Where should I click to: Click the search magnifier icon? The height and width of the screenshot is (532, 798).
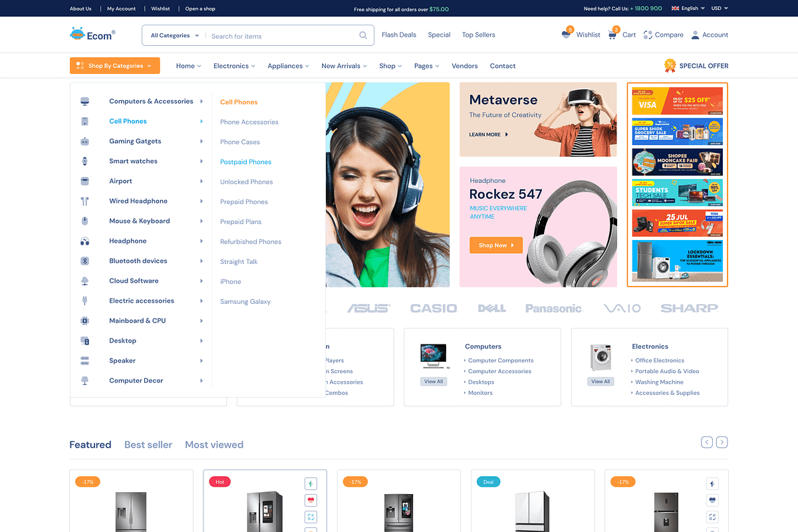363,35
